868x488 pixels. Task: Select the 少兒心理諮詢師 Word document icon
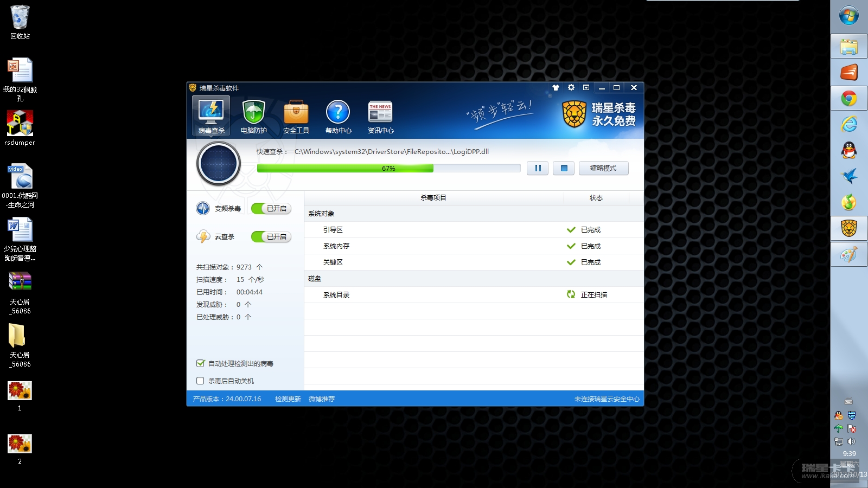click(x=20, y=239)
